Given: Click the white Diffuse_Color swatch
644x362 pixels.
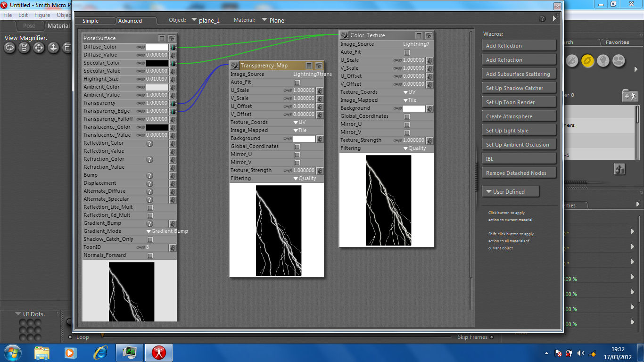Looking at the screenshot, I should click(x=157, y=47).
